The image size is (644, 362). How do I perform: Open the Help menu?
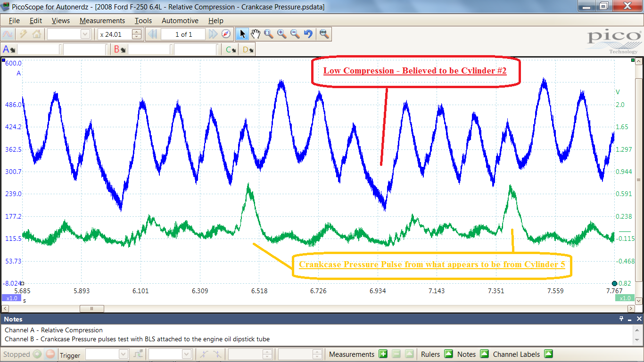point(216,21)
